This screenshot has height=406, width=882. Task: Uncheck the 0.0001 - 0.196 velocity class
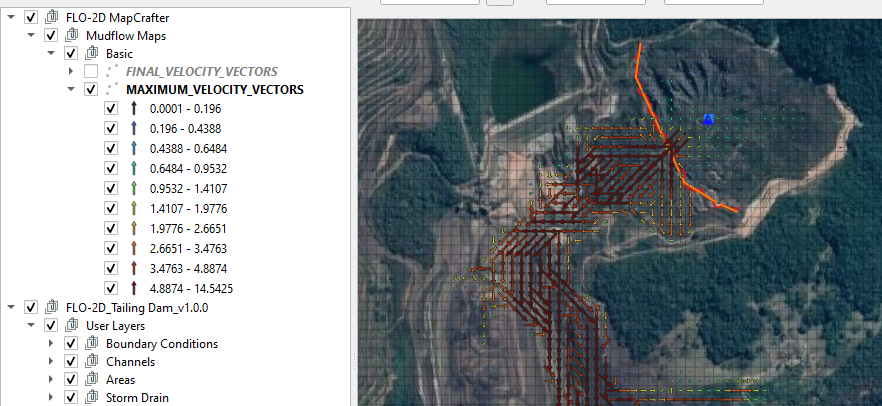111,108
